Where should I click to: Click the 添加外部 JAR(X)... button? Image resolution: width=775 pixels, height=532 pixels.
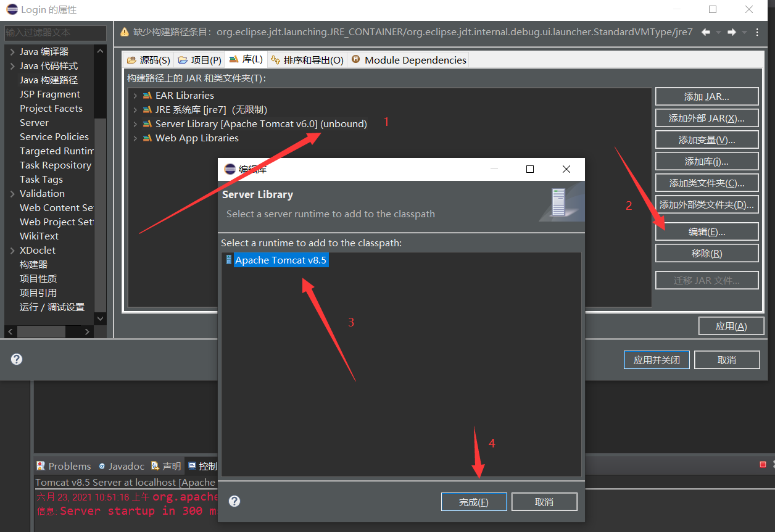point(707,118)
